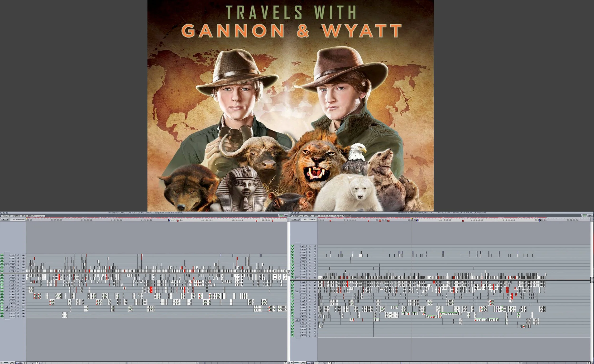Click the A5 destination label in Iceland timeline

[13, 288]
